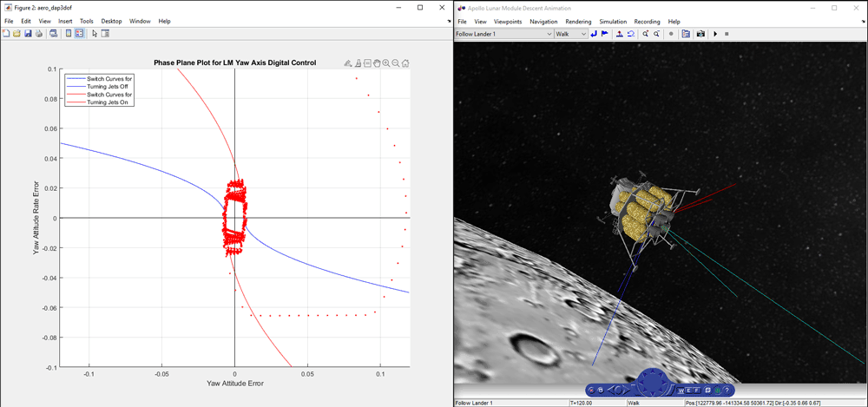This screenshot has height=407, width=868.
Task: Click the restore view home icon on plot
Action: pos(405,63)
